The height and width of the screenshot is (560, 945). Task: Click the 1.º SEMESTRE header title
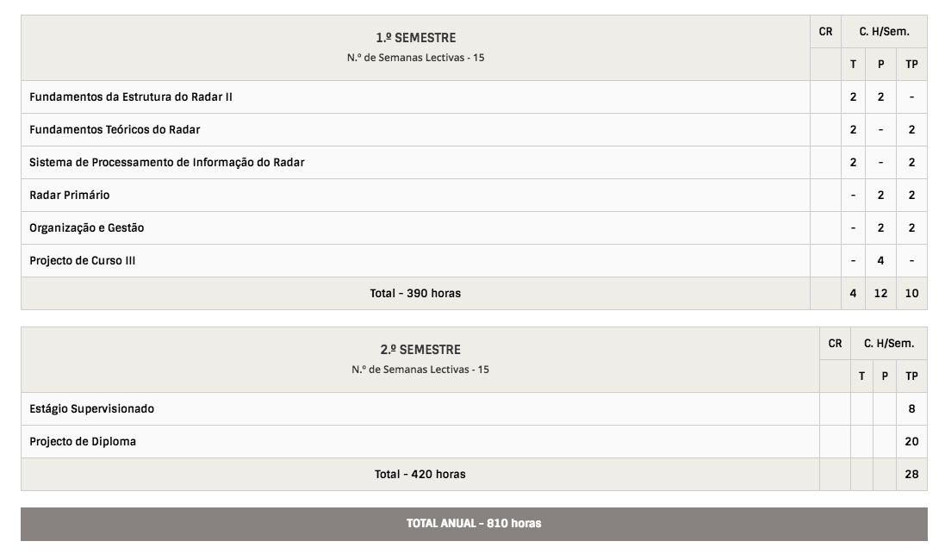coord(415,38)
